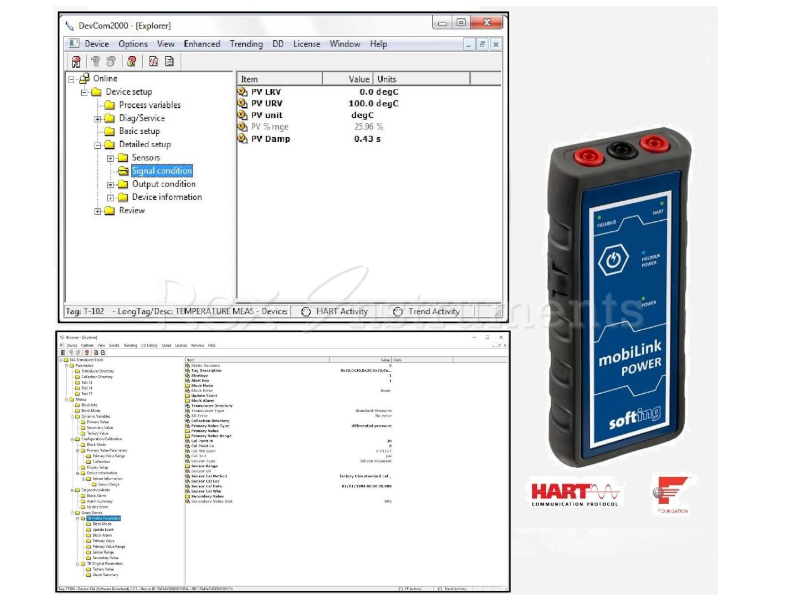Minimize the inner Explorer child window

pyautogui.click(x=468, y=44)
